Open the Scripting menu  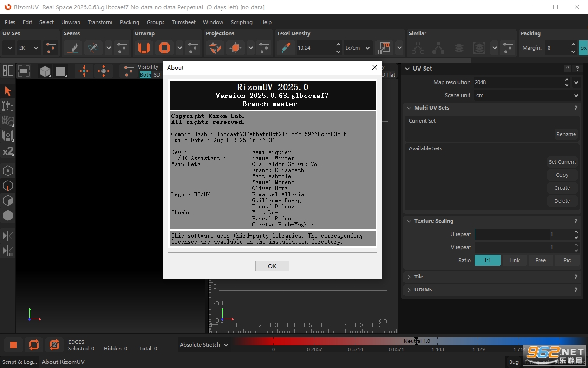242,22
